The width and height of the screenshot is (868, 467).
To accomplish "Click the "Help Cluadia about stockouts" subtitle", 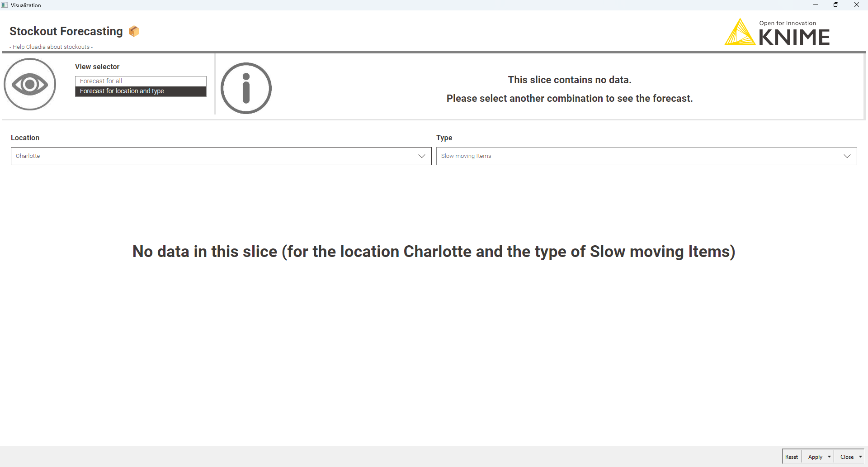I will pyautogui.click(x=51, y=47).
